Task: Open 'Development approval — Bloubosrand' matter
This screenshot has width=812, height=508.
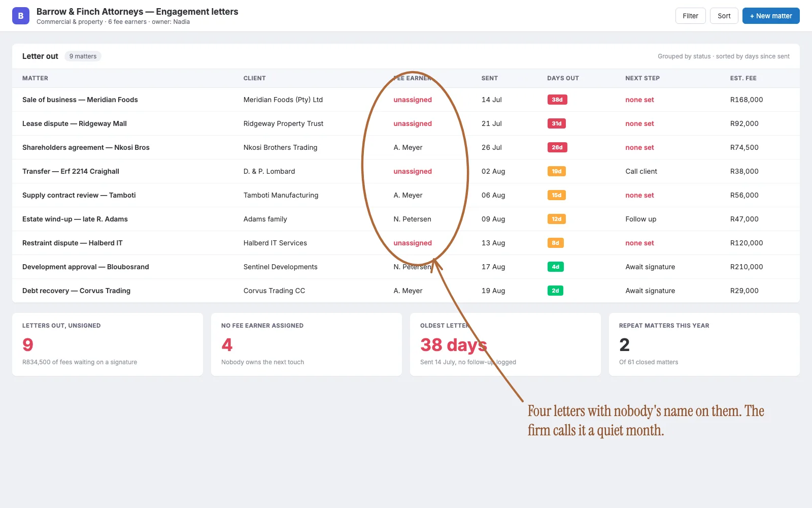Action: pyautogui.click(x=86, y=267)
